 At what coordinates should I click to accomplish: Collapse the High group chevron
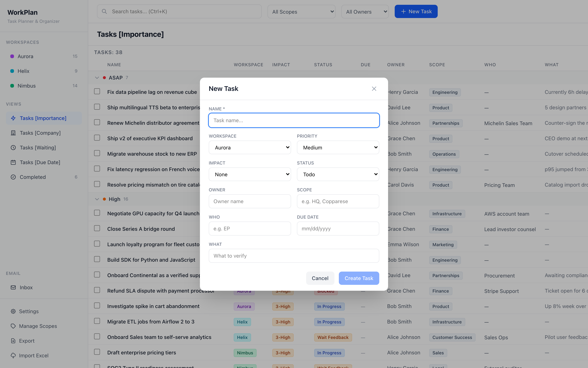tap(97, 199)
